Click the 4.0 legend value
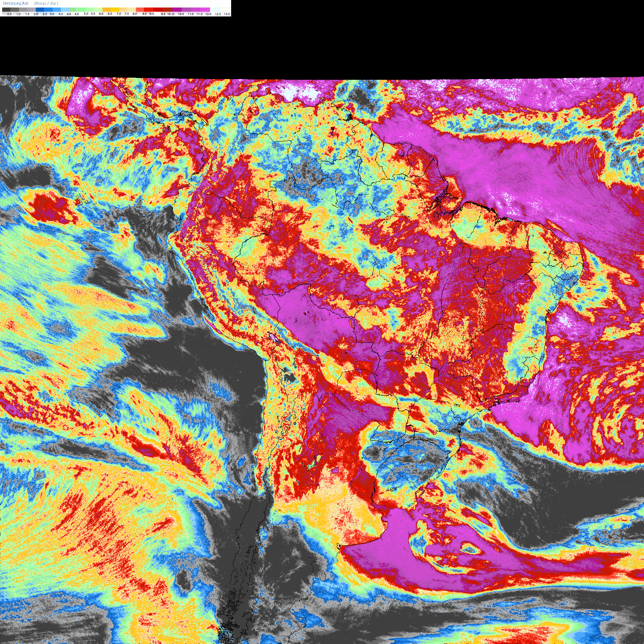Screen dimensions: 644x644 69,14
